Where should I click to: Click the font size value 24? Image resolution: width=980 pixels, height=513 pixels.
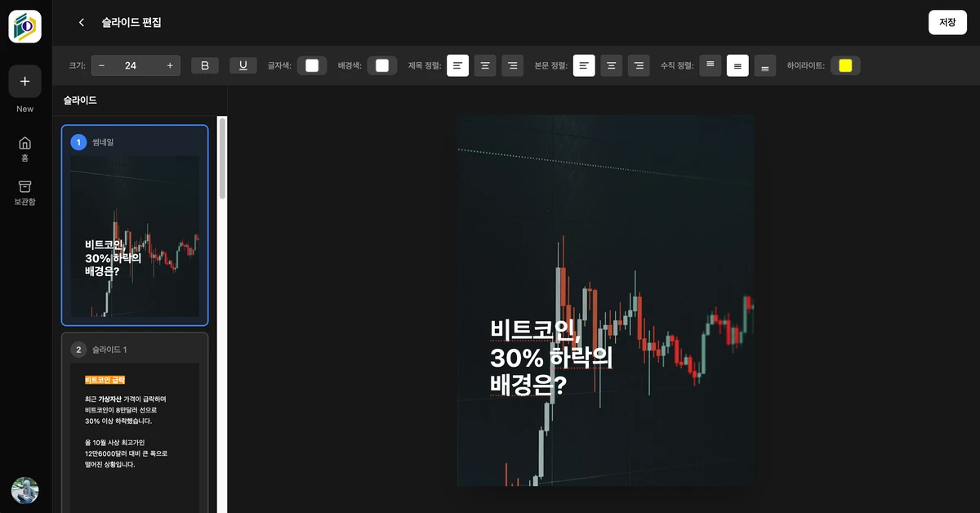(131, 65)
